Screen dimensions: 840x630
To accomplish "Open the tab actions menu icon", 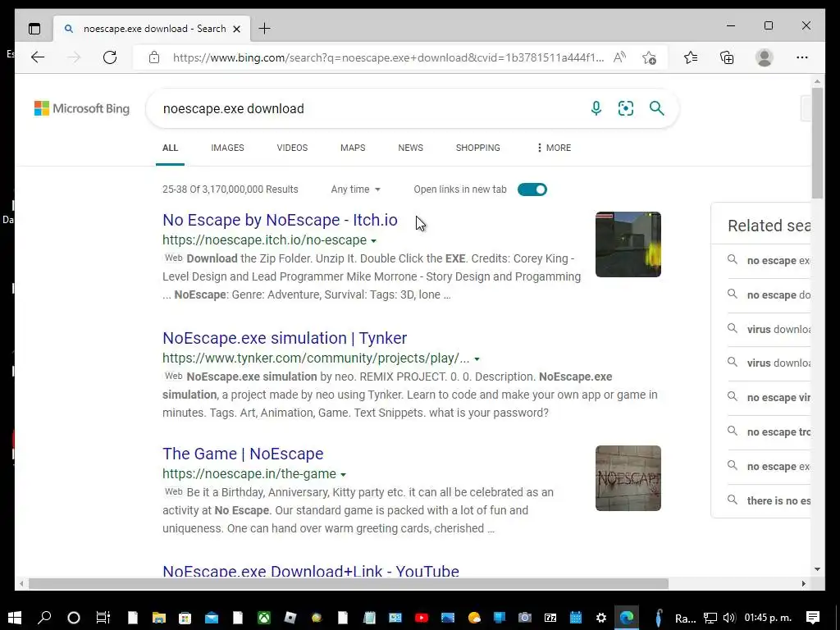I will coord(34,29).
